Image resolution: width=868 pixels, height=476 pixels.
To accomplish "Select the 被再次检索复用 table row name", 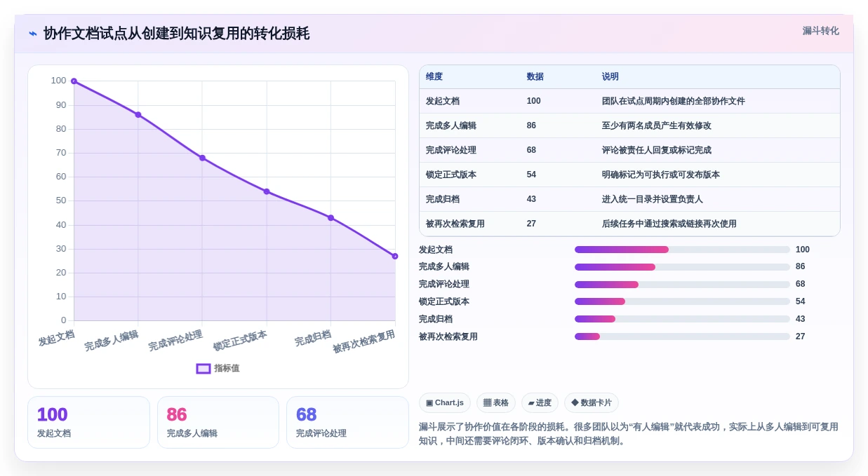I will [x=455, y=224].
